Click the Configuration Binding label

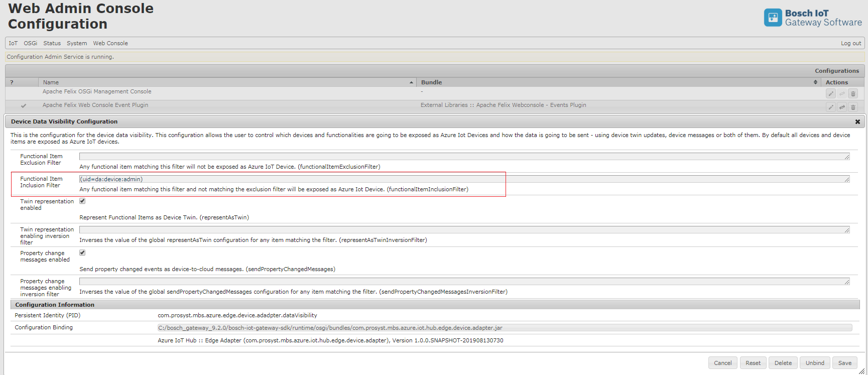click(x=44, y=327)
